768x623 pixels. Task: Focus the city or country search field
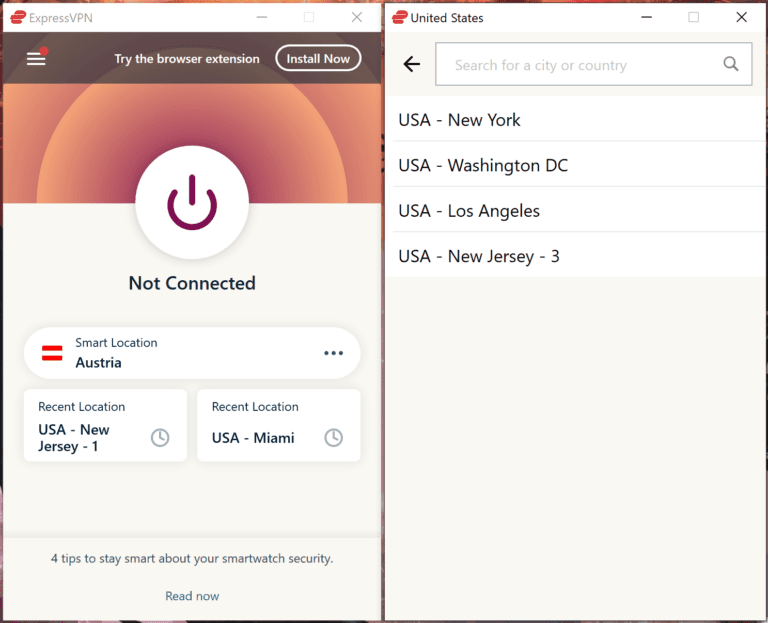(x=594, y=64)
